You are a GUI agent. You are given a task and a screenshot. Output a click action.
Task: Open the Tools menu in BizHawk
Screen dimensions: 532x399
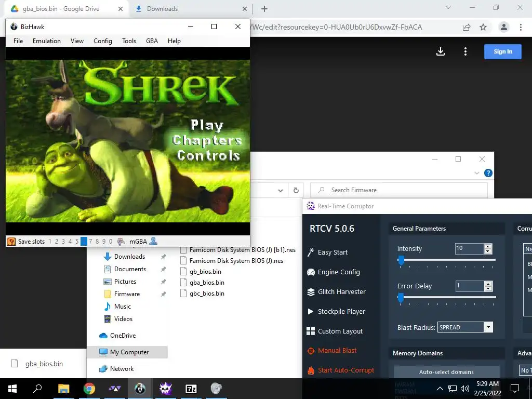coord(129,41)
